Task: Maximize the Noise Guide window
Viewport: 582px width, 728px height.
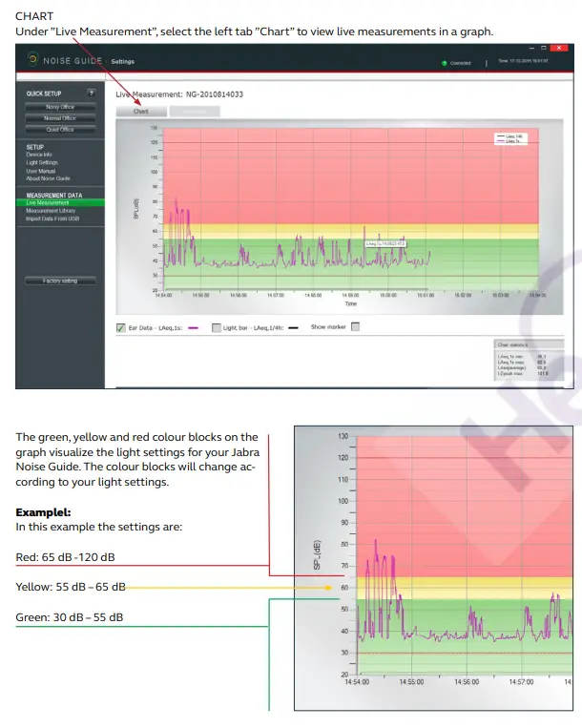Action: point(544,48)
